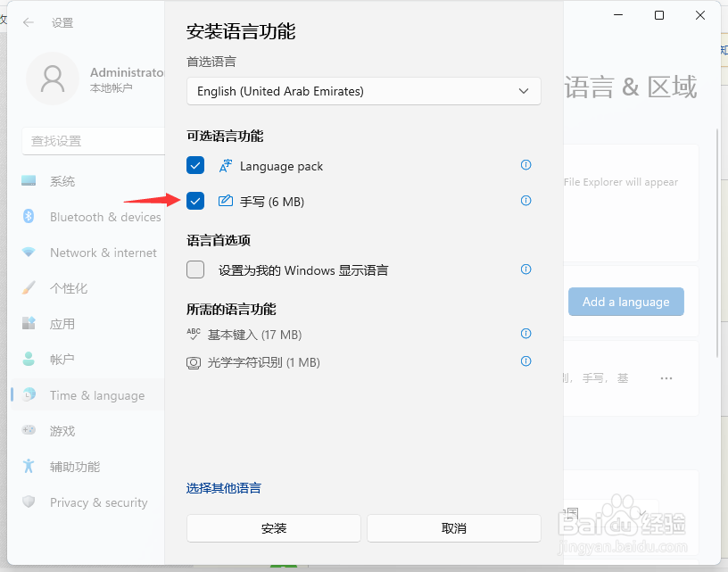The image size is (728, 572).
Task: Uncheck the Language pack checkbox
Action: [x=195, y=165]
